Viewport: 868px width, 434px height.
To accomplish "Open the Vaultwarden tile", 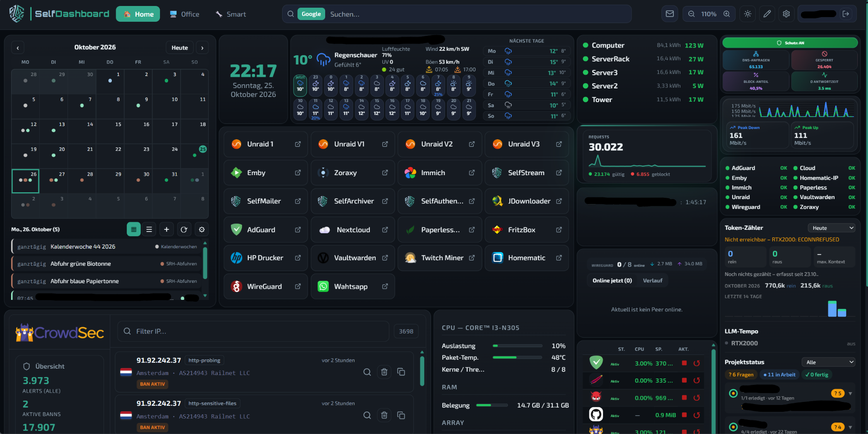I will [352, 258].
